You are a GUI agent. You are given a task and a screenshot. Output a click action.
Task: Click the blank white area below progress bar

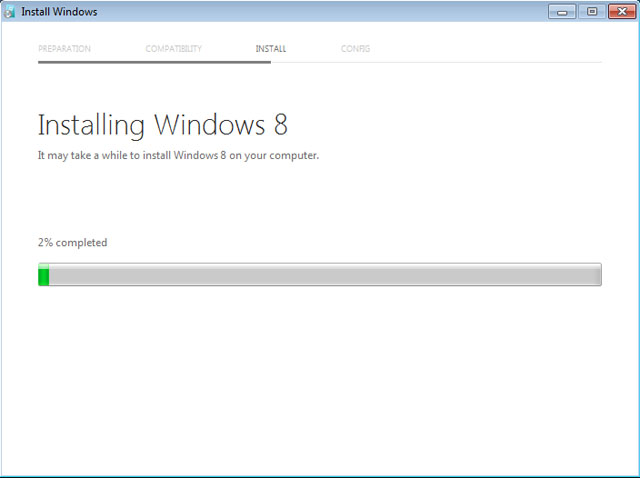(320, 380)
